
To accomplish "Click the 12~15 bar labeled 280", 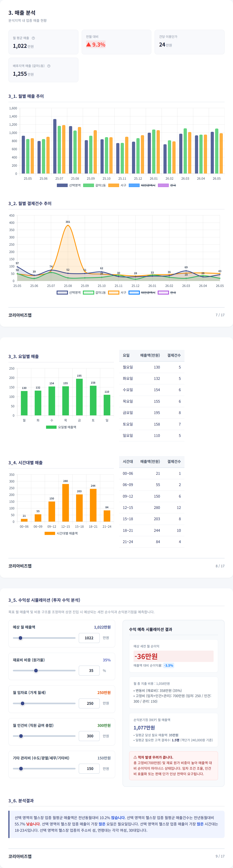I will [66, 503].
